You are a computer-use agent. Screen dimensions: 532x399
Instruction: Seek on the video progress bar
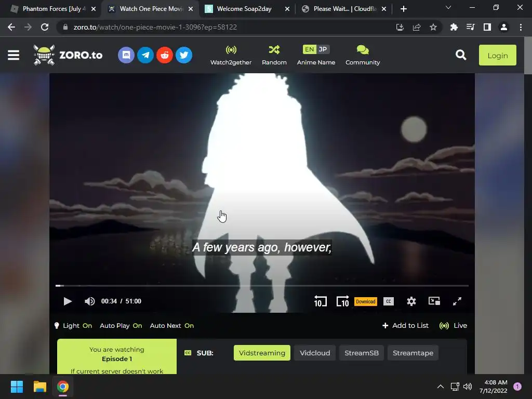262,286
